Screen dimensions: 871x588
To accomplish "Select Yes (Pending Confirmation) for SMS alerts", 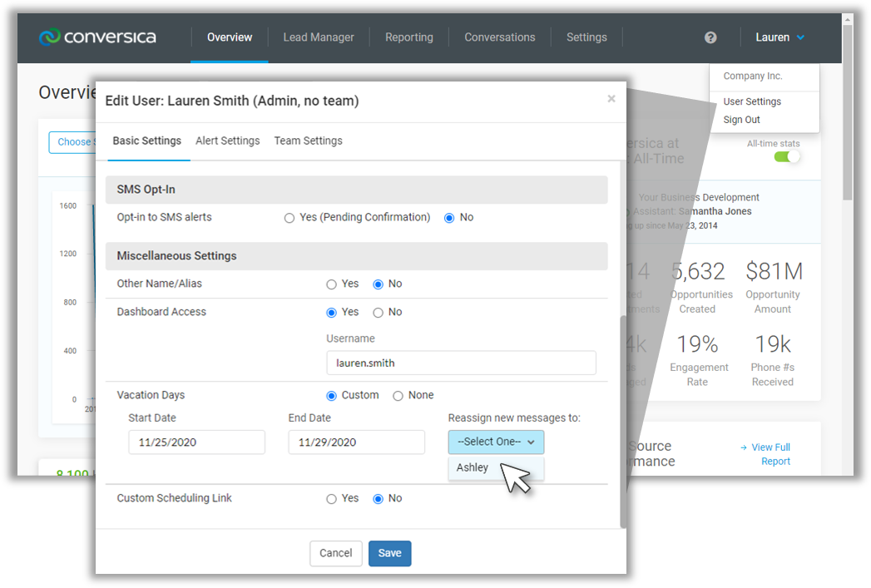I will tap(289, 218).
